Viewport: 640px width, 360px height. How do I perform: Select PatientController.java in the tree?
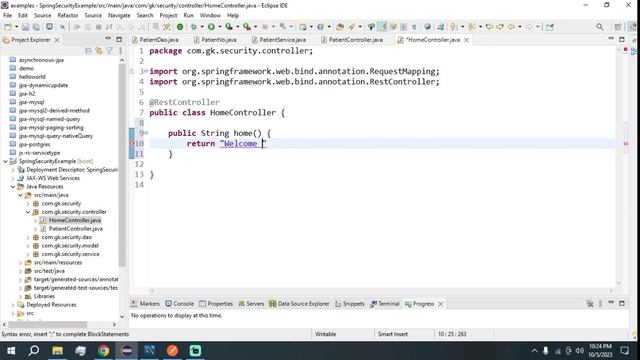(x=76, y=229)
